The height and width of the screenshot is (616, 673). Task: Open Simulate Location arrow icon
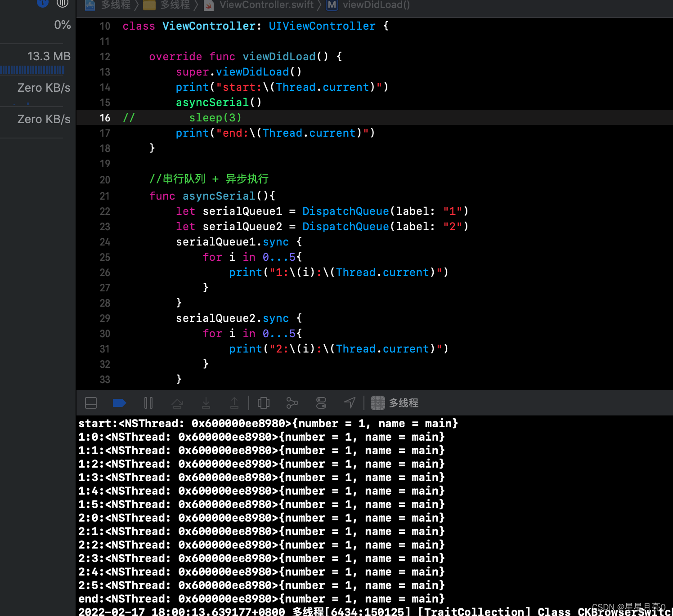pyautogui.click(x=350, y=403)
